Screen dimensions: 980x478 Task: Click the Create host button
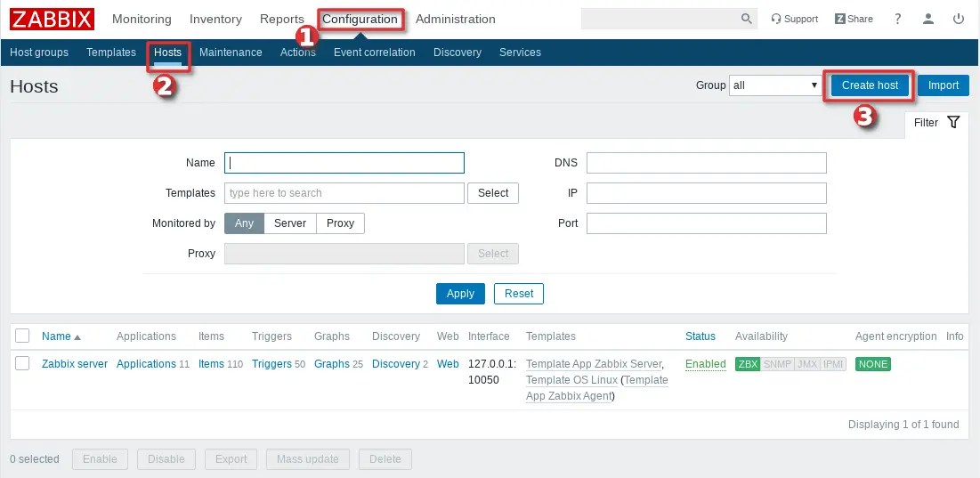pyautogui.click(x=870, y=85)
